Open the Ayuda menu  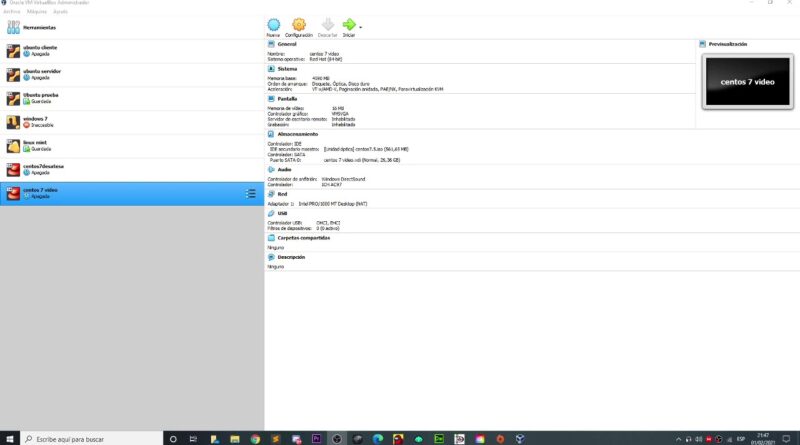click(60, 11)
